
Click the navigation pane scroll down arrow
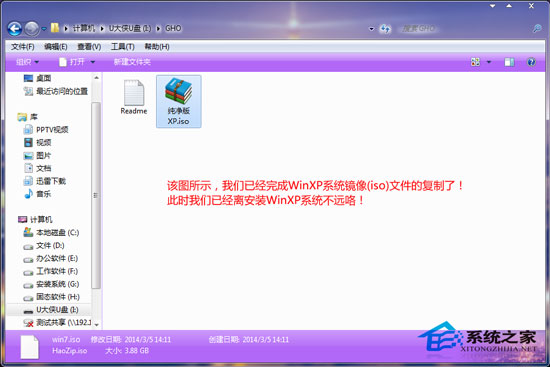96,325
